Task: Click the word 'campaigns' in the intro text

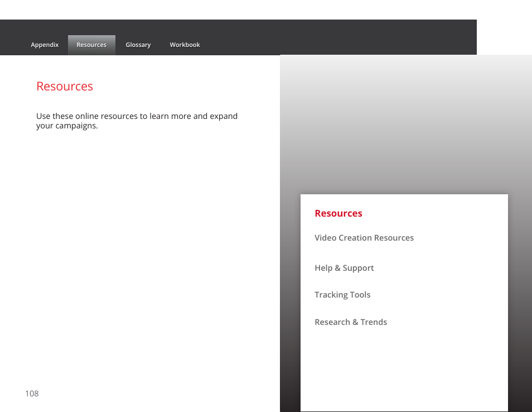Action: [x=76, y=126]
